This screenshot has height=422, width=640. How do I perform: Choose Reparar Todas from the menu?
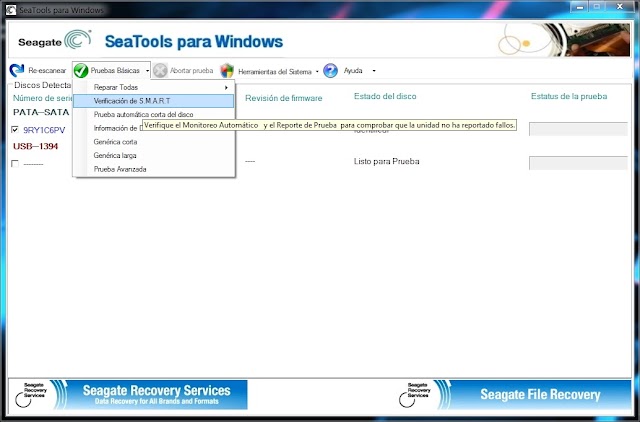(x=153, y=87)
